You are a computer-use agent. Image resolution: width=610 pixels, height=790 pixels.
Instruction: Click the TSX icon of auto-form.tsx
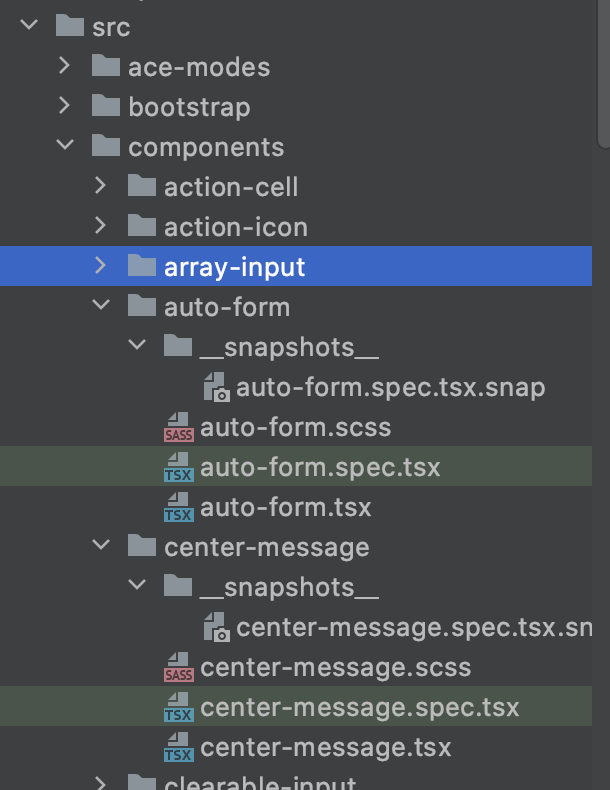pos(179,507)
